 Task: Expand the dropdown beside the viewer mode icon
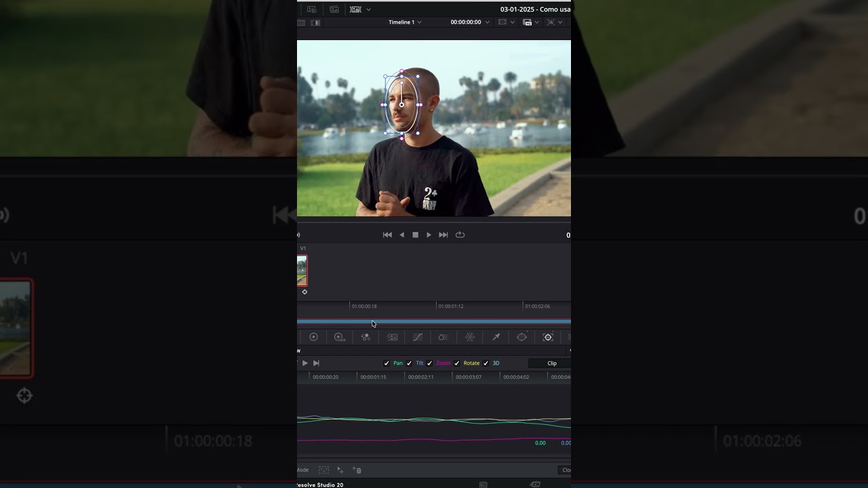[x=369, y=9]
